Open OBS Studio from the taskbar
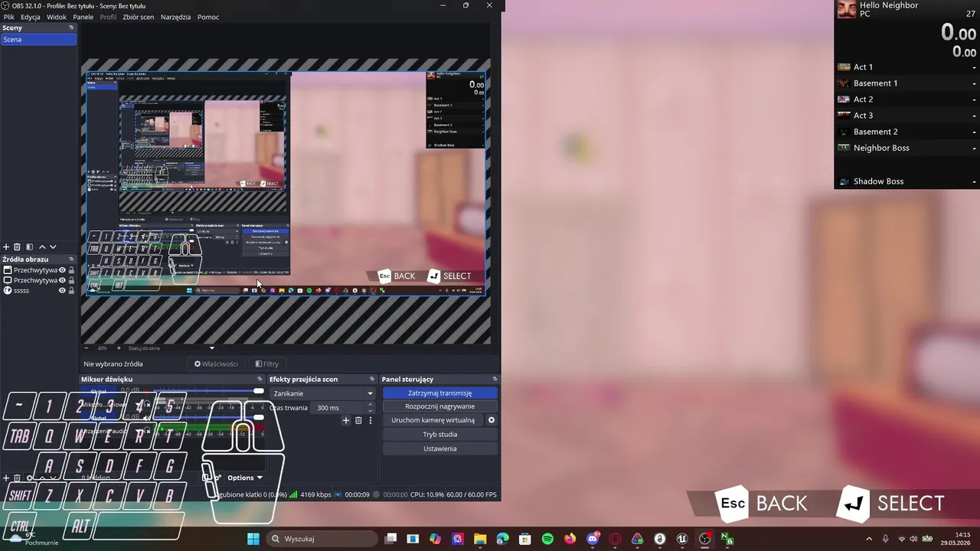Screen dimensions: 980x551 click(704, 539)
